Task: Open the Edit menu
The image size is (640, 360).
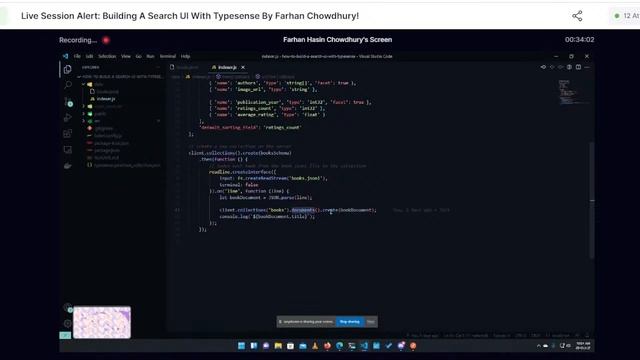Action: [89, 56]
